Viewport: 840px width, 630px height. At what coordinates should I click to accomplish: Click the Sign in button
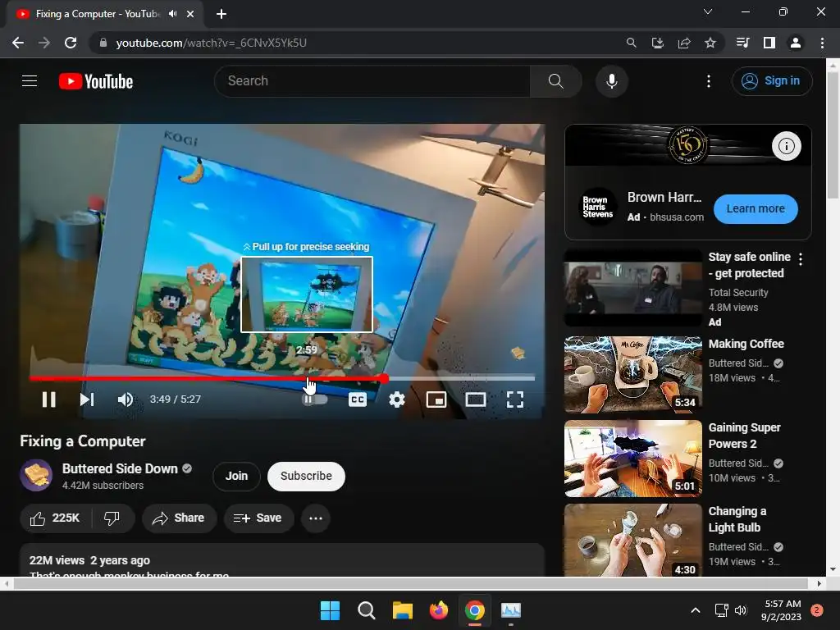click(x=772, y=81)
